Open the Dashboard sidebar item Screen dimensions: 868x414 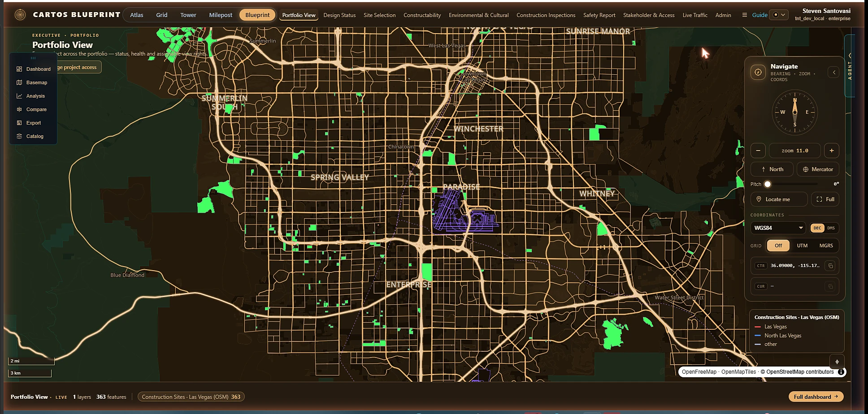(x=34, y=69)
